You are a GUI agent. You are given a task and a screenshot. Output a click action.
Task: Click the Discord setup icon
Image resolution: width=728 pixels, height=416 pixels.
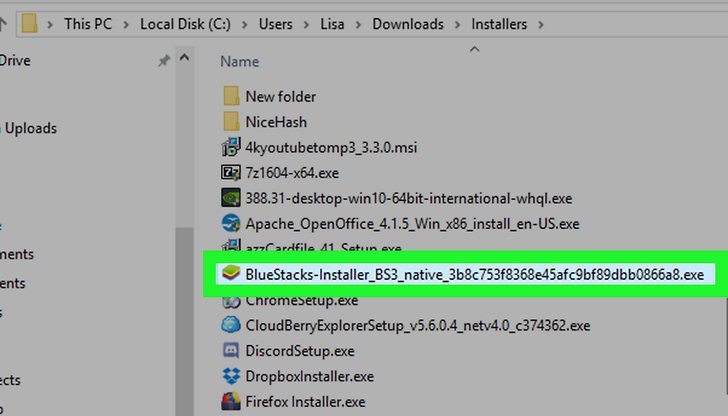tap(231, 350)
